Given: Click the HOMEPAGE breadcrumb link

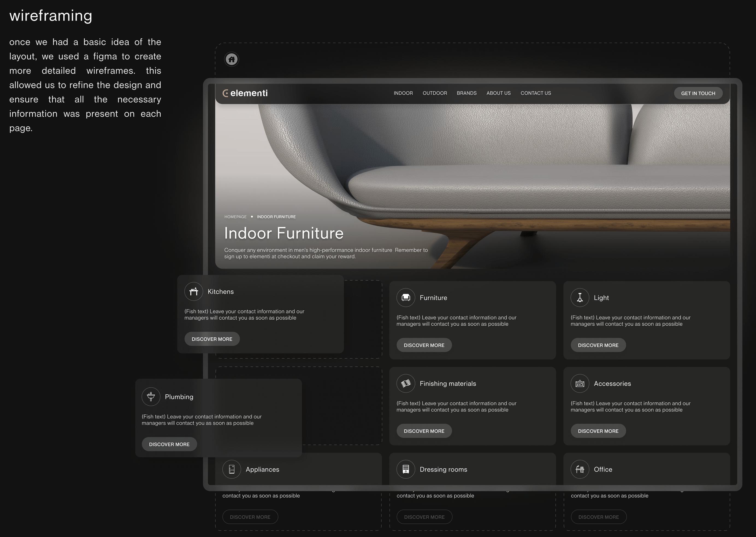Looking at the screenshot, I should point(235,217).
